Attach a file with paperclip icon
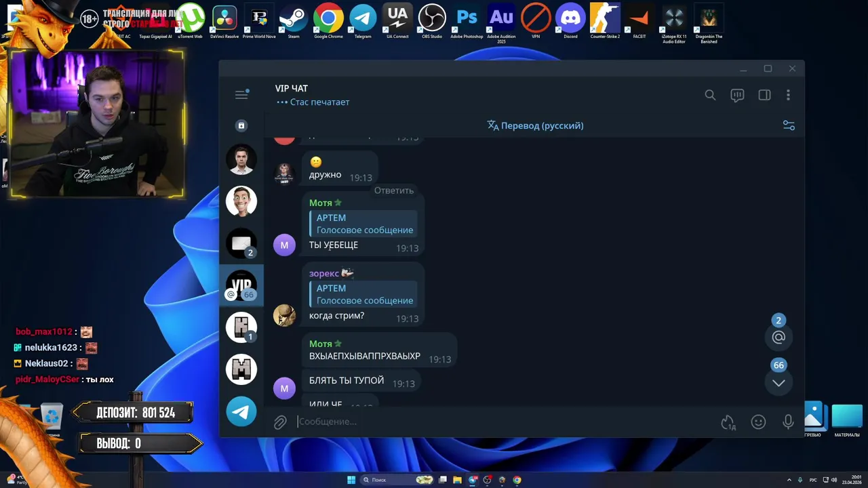The image size is (868, 488). 280,422
